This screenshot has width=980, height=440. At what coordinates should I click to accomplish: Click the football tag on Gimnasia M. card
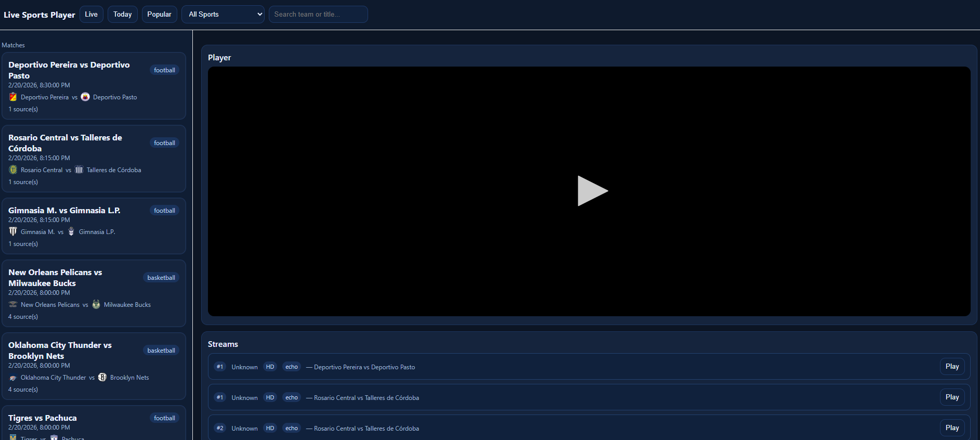164,211
